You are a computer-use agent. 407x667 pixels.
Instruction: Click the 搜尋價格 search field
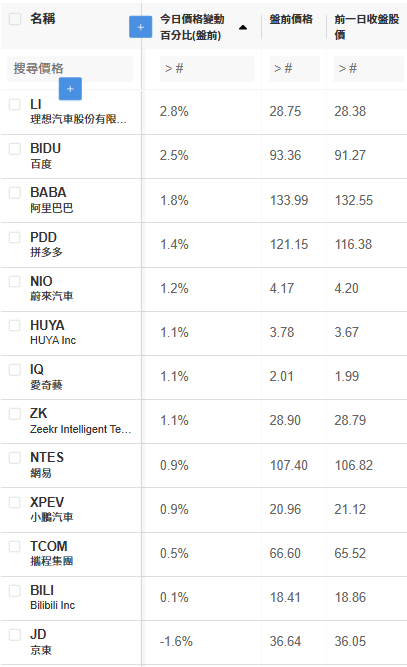tap(70, 68)
